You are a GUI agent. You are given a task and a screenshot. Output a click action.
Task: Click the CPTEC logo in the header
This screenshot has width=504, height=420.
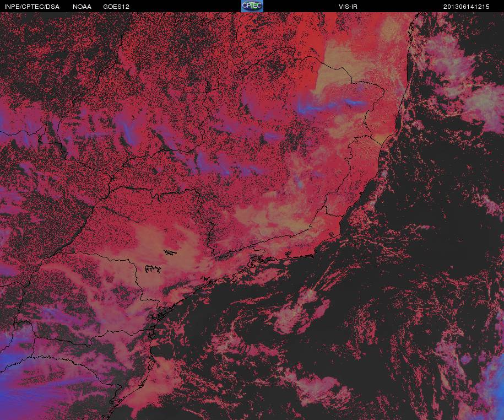click(x=252, y=6)
